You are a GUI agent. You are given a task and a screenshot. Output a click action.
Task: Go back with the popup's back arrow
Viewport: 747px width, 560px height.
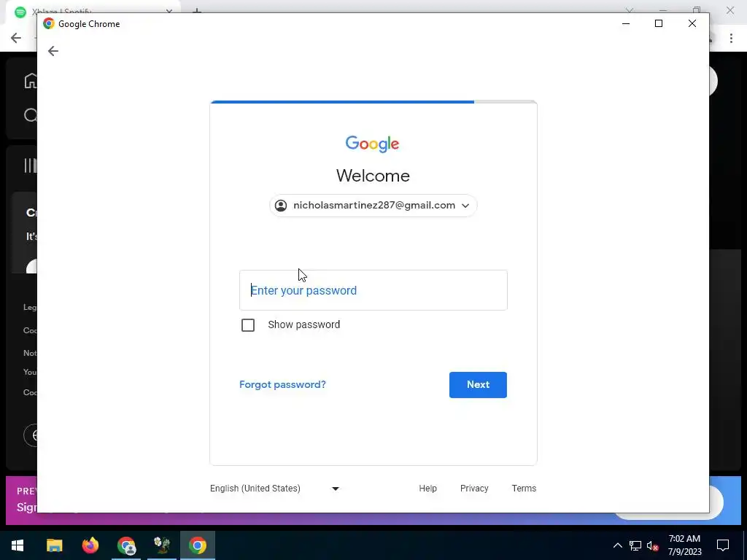[x=53, y=51]
